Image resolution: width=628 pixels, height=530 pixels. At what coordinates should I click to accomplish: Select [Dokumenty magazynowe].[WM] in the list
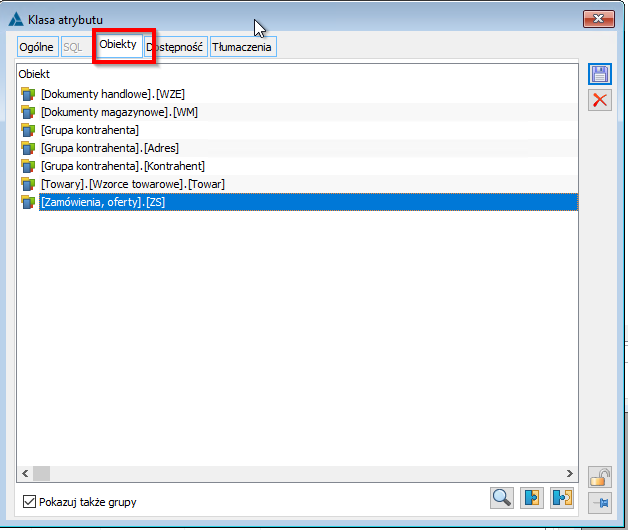(119, 112)
